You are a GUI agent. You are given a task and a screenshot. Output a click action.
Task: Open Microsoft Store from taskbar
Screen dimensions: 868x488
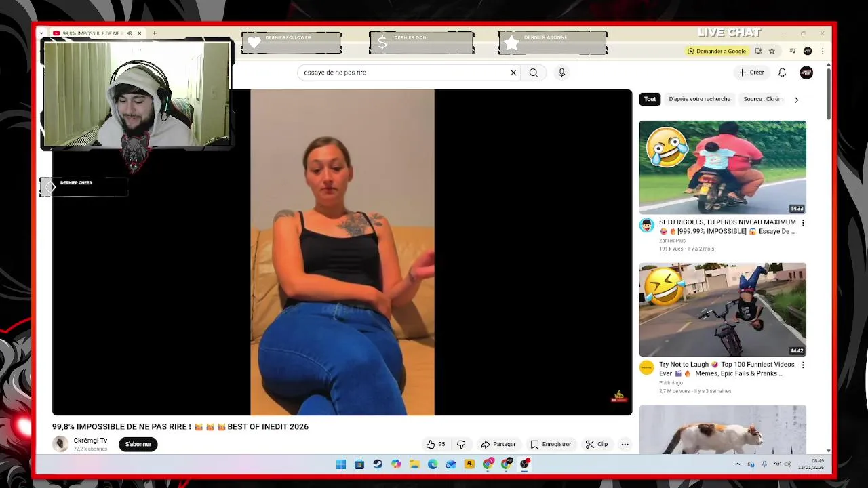pos(359,464)
